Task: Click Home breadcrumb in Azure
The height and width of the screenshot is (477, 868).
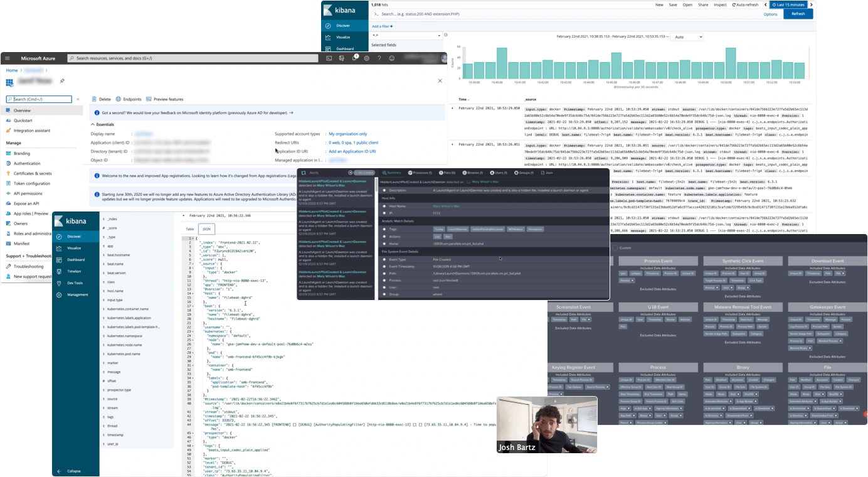Action: coord(12,70)
